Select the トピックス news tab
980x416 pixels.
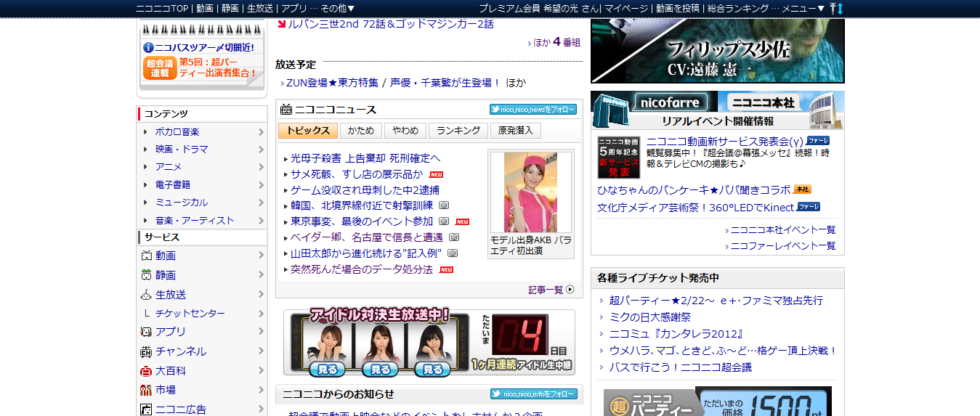[308, 131]
